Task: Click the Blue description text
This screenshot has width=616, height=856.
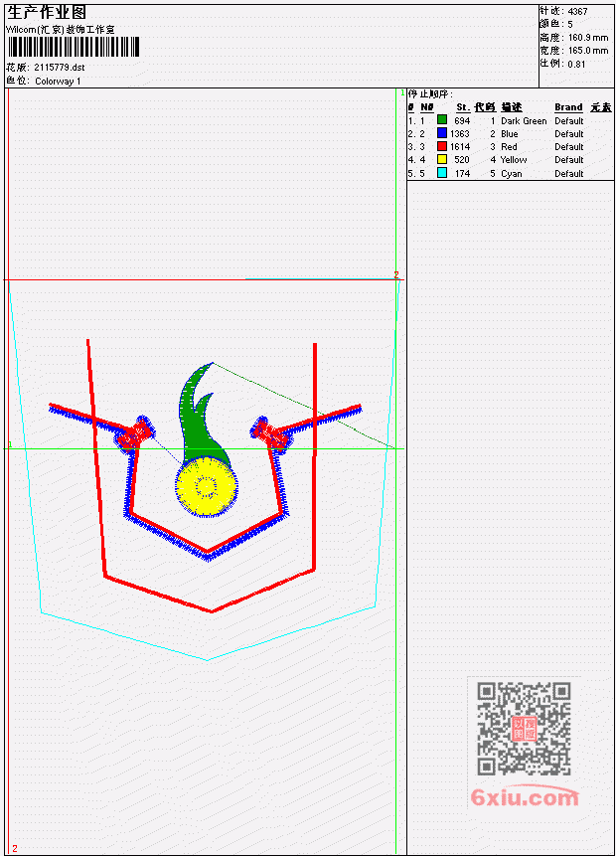Action: [x=510, y=134]
